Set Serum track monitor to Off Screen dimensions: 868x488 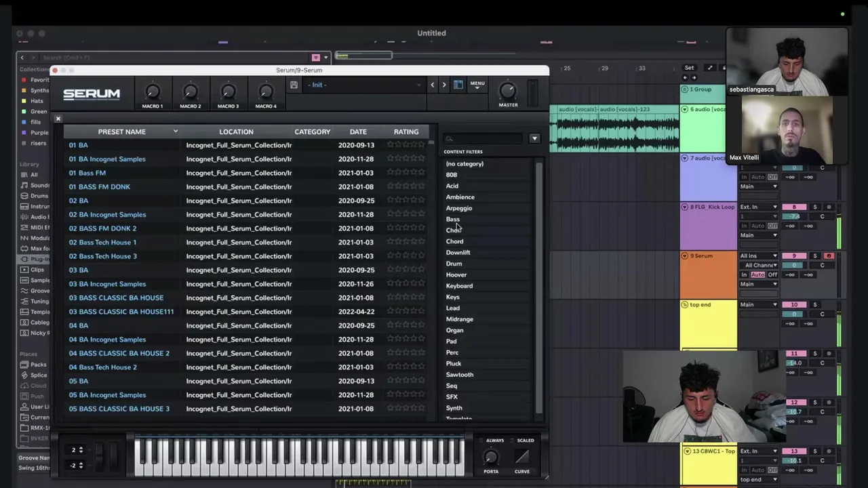click(x=772, y=274)
